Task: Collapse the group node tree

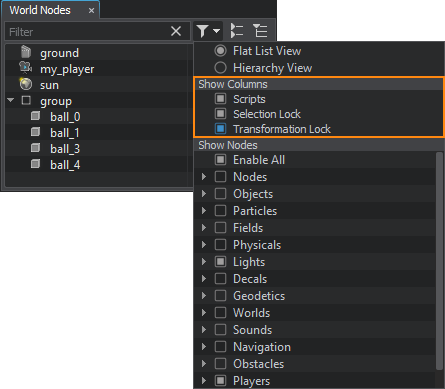Action: 11,100
